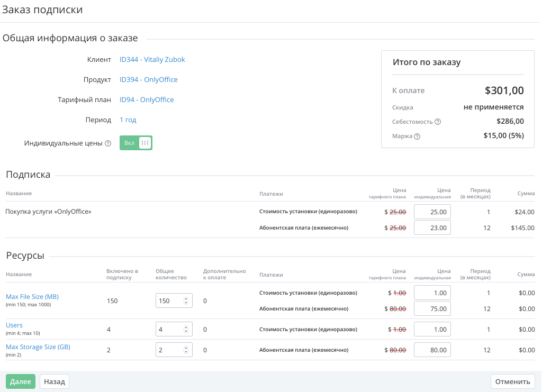Click the Max File Size quantity stepper arrows
Image resolution: width=542 pixels, height=392 pixels.
coord(186,301)
